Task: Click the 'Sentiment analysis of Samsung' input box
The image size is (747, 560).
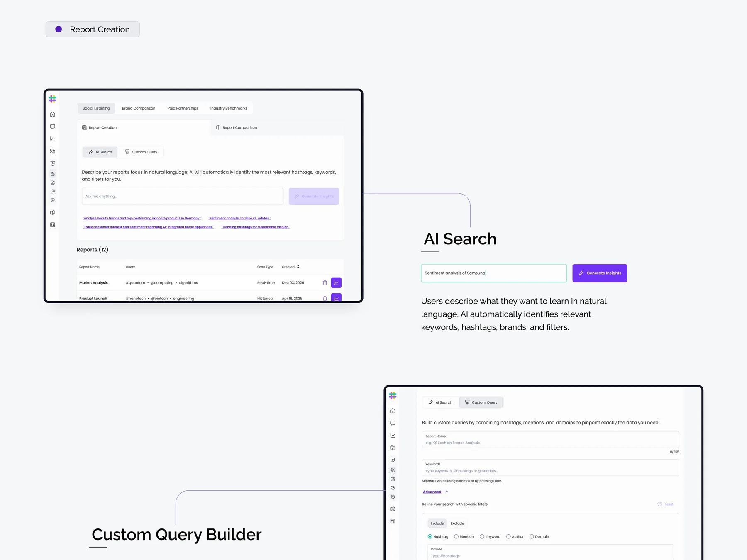Action: (x=494, y=273)
